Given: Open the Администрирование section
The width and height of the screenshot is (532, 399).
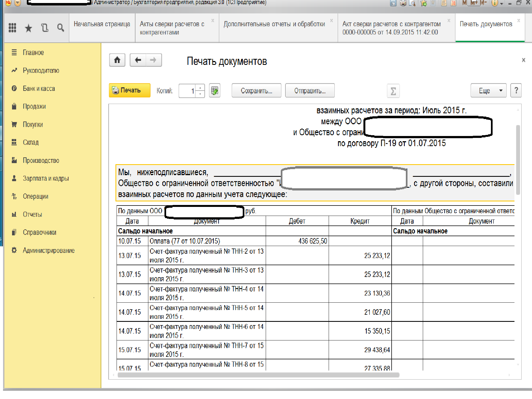Looking at the screenshot, I should point(48,250).
